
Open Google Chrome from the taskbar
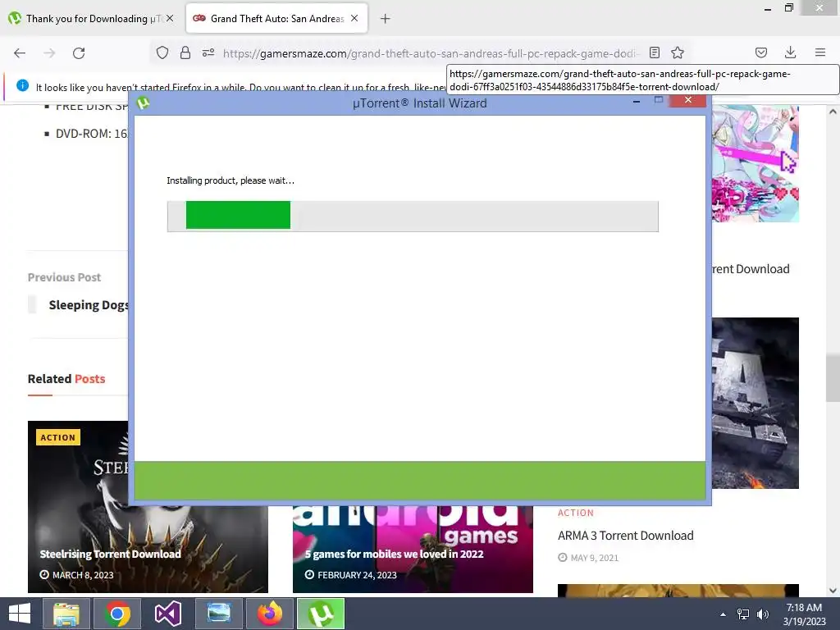(x=117, y=614)
